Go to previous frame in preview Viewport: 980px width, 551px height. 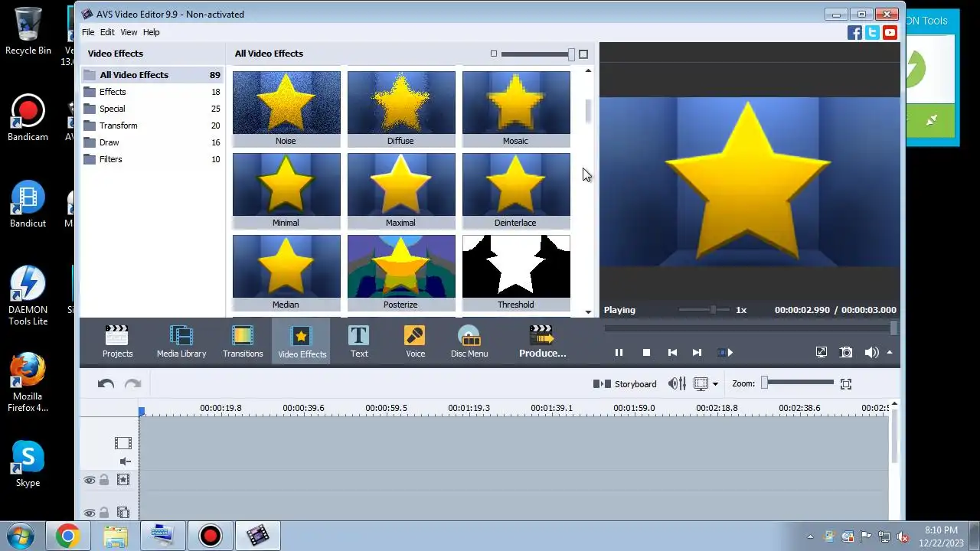point(672,353)
